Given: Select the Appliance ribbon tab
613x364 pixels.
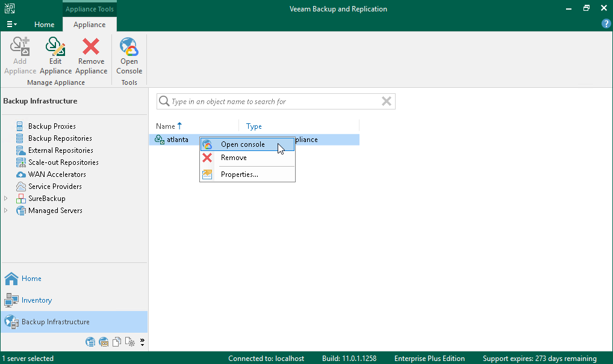Looking at the screenshot, I should click(90, 24).
